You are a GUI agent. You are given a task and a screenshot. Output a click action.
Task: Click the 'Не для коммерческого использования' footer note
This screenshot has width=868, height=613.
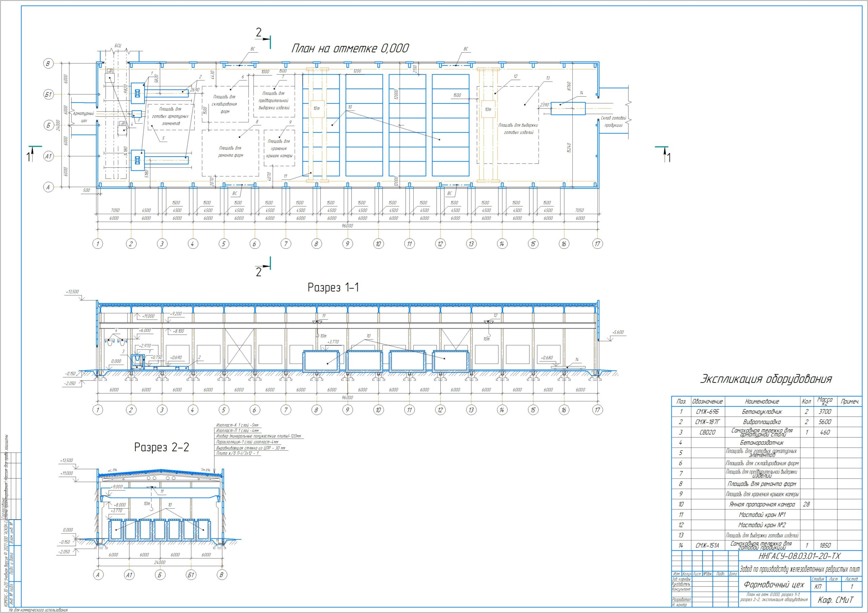click(x=38, y=610)
